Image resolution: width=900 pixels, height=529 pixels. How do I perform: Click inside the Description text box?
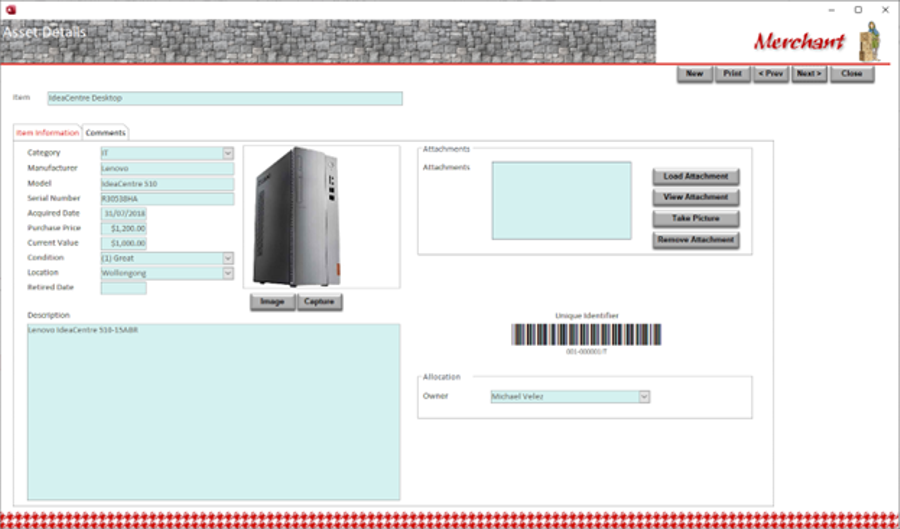tap(214, 412)
